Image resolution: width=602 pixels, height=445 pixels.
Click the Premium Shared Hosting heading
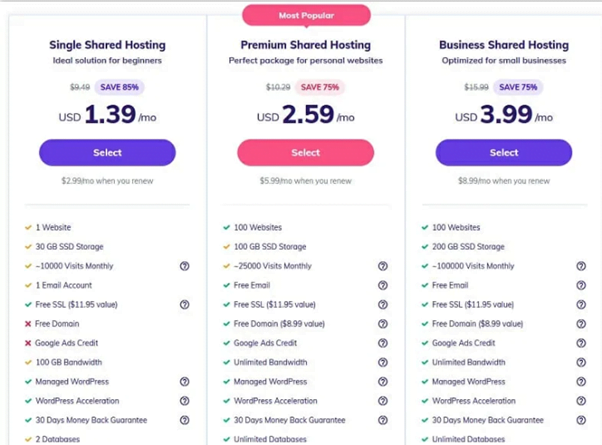click(x=306, y=45)
